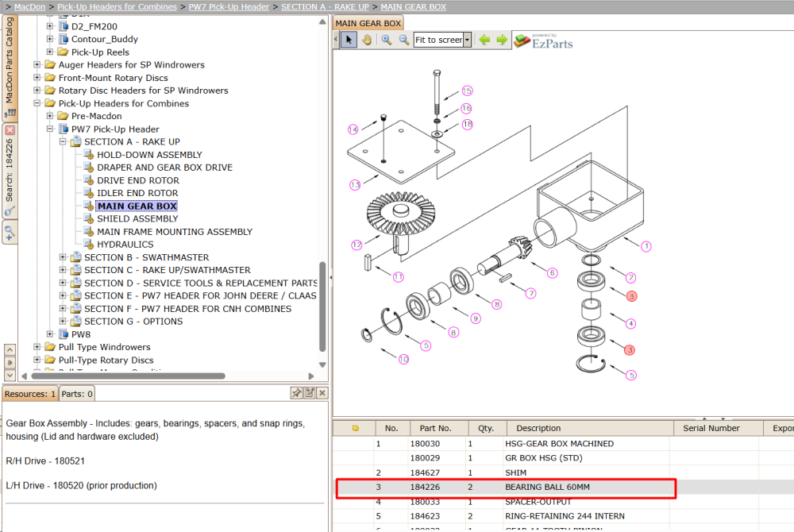794x532 pixels.
Task: Click callout 2 by the shim
Action: [x=630, y=277]
